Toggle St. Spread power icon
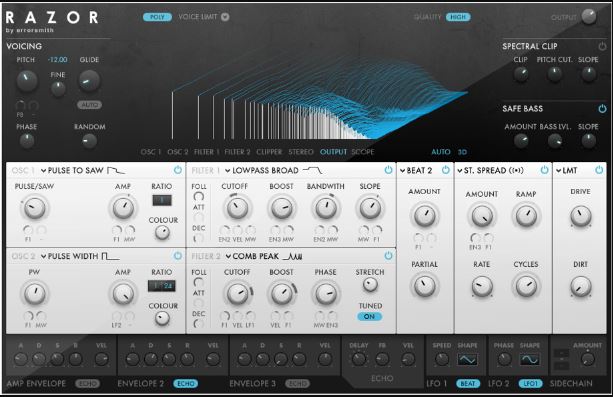Image resolution: width=613 pixels, height=397 pixels. click(x=544, y=170)
